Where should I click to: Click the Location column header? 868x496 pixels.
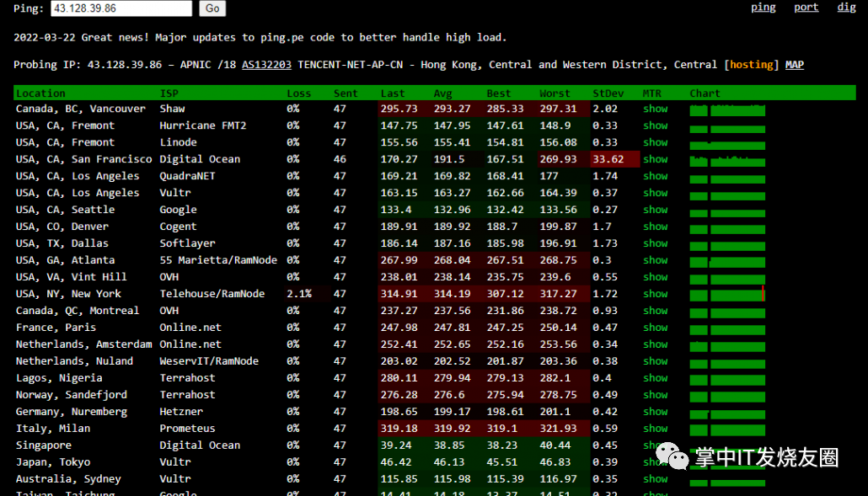point(40,93)
